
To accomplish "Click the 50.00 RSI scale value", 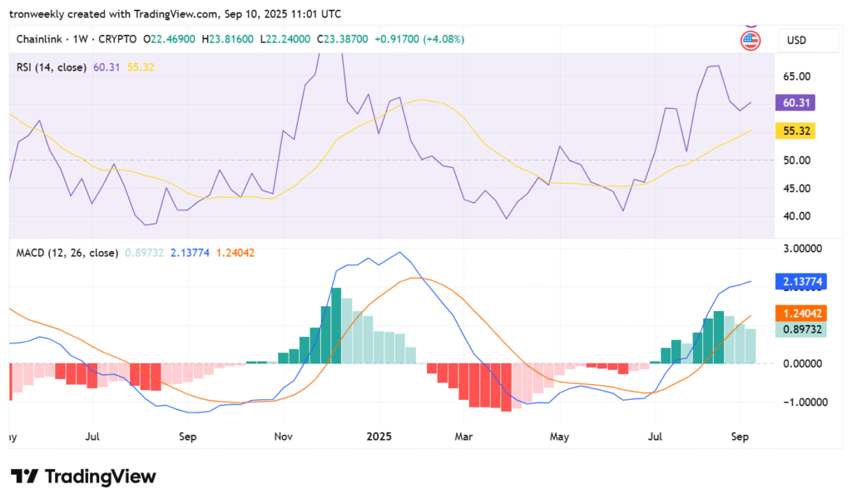I will pyautogui.click(x=796, y=161).
